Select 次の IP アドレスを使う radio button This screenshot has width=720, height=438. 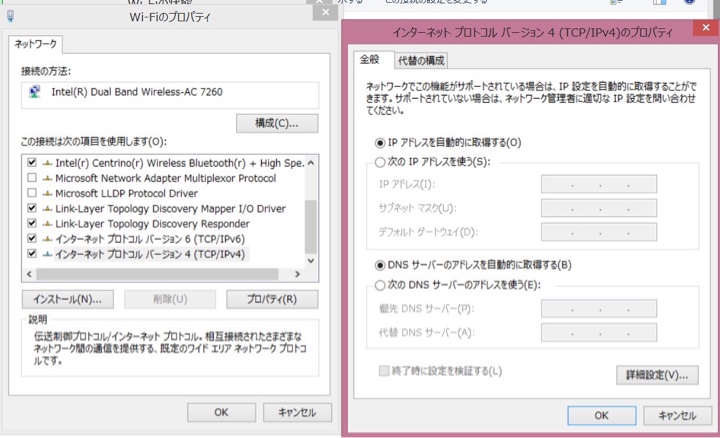click(380, 162)
